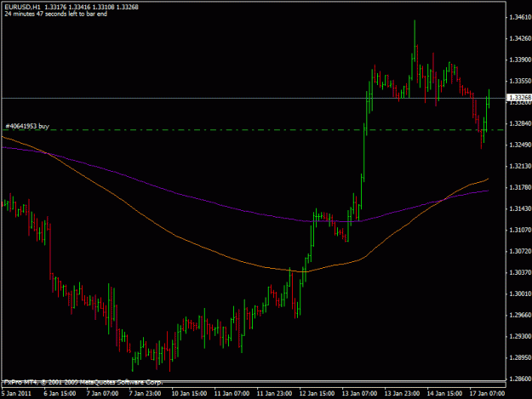This screenshot has height=399, width=532.
Task: Click price scale value 1.33900
Action: pyautogui.click(x=520, y=60)
